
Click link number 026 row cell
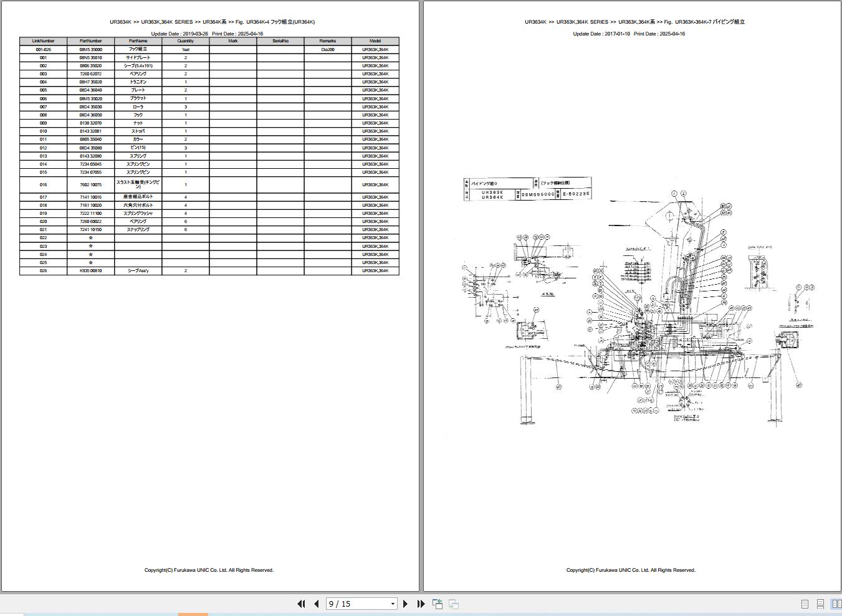pos(43,271)
